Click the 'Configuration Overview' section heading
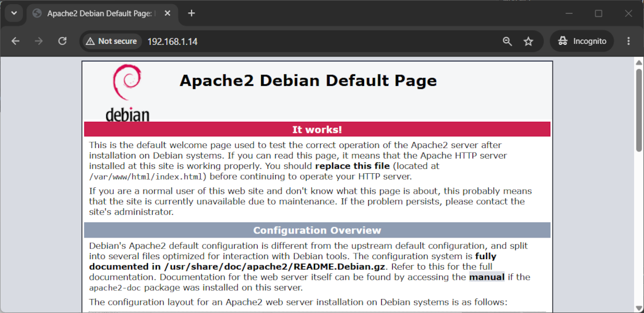The width and height of the screenshot is (644, 313). [x=317, y=230]
